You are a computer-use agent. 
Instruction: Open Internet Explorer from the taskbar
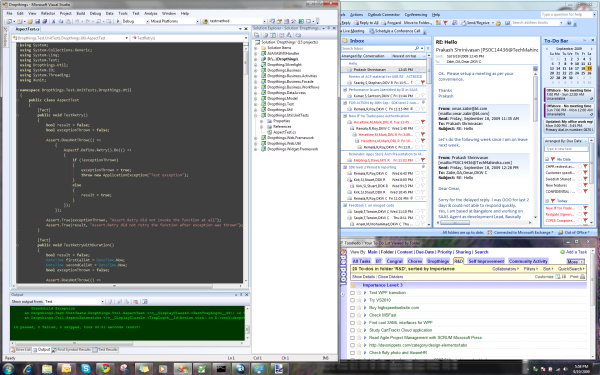click(28, 368)
